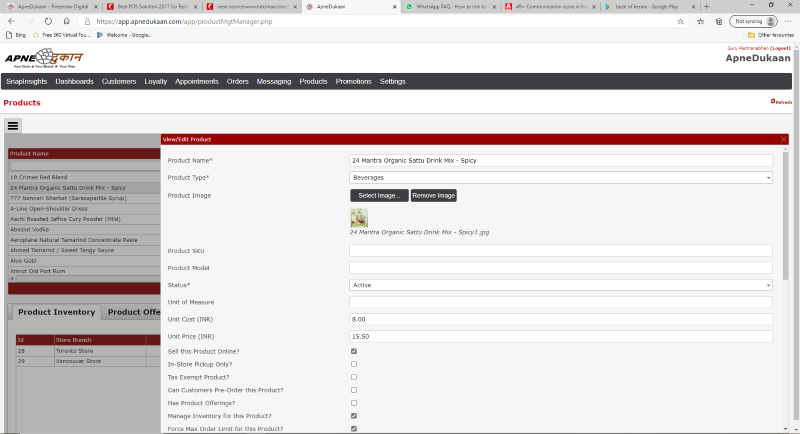Open the Promotions menu
Image resolution: width=800 pixels, height=434 pixels.
[353, 81]
